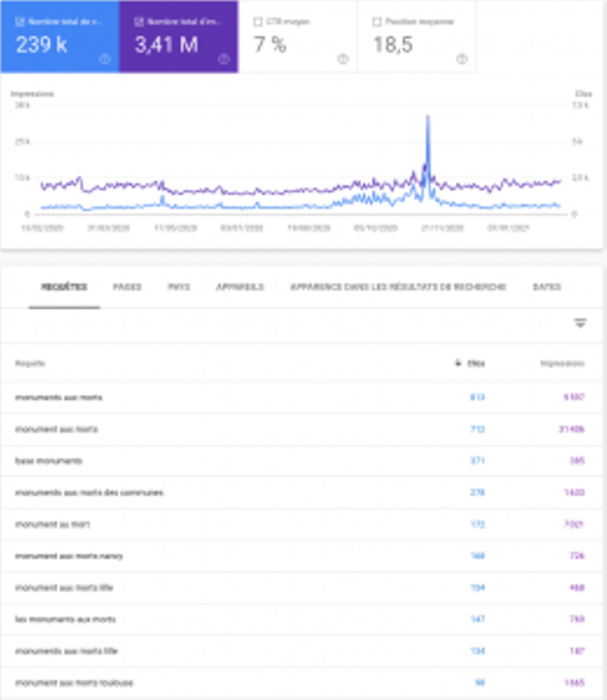This screenshot has height=700, width=607.
Task: Switch to the Pages tab
Action: 127,287
